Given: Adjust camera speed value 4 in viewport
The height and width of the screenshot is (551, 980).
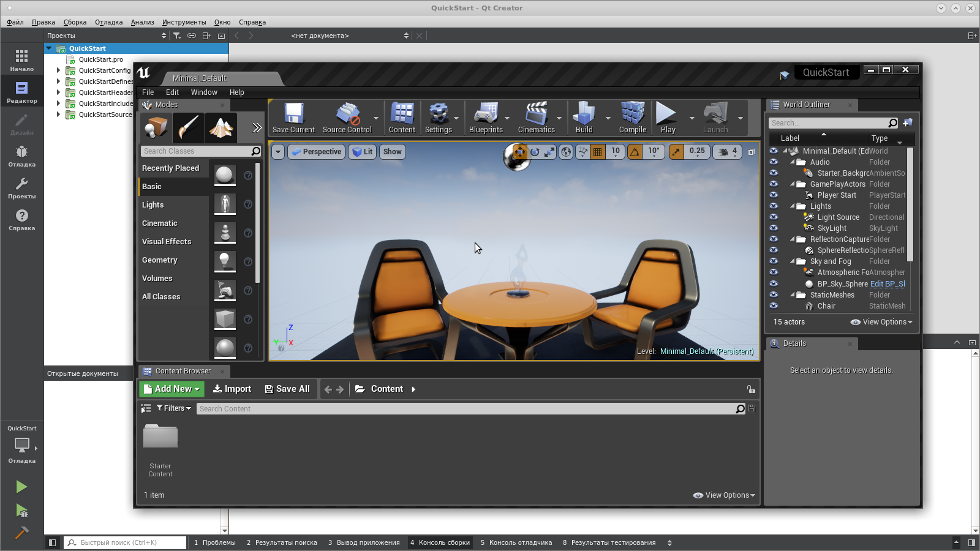Looking at the screenshot, I should [728, 151].
